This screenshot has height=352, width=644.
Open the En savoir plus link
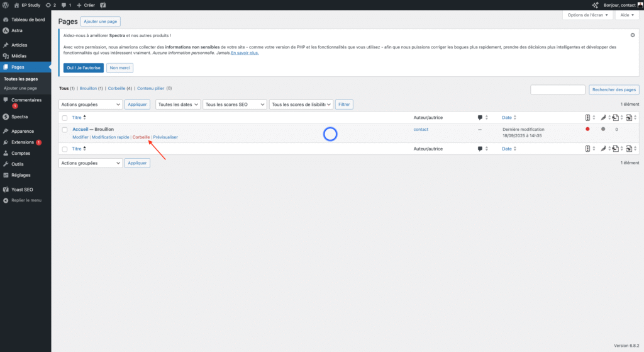[245, 53]
